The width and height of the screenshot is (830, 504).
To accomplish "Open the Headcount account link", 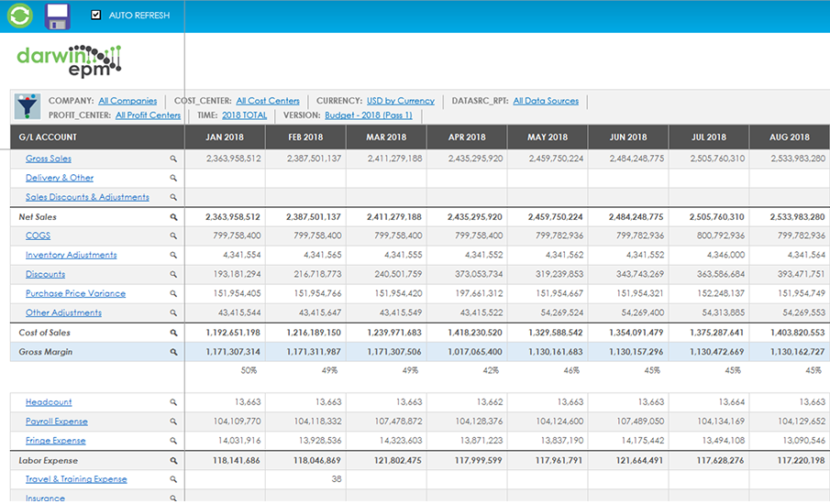I will tap(49, 402).
